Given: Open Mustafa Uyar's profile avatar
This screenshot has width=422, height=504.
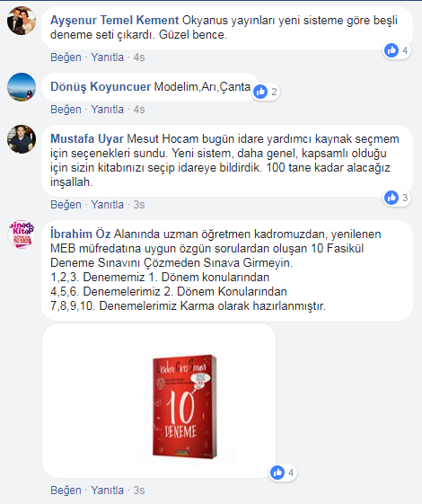Looking at the screenshot, I should coord(22,139).
